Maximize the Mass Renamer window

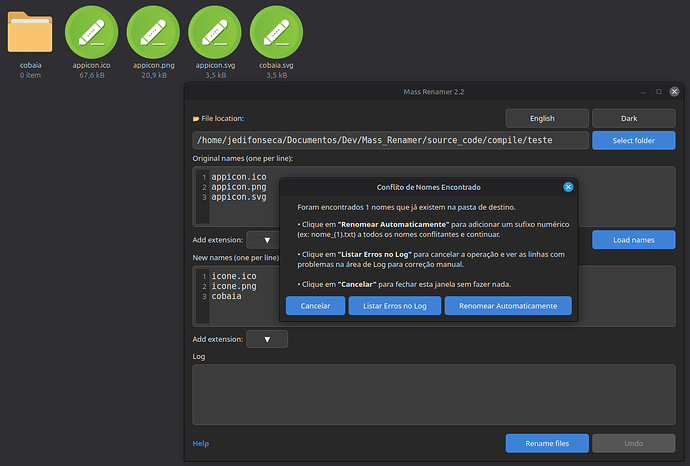659,92
